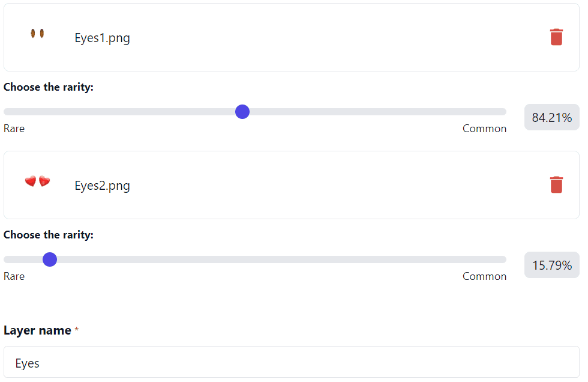Click the Rare label under Eyes1.png slider
The height and width of the screenshot is (382, 588).
14,129
